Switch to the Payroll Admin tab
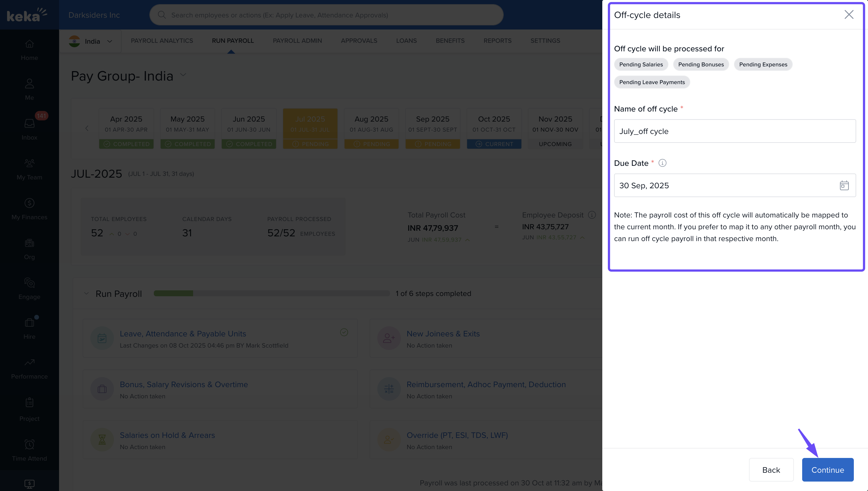Screen dimensions: 868x491 (x=297, y=40)
